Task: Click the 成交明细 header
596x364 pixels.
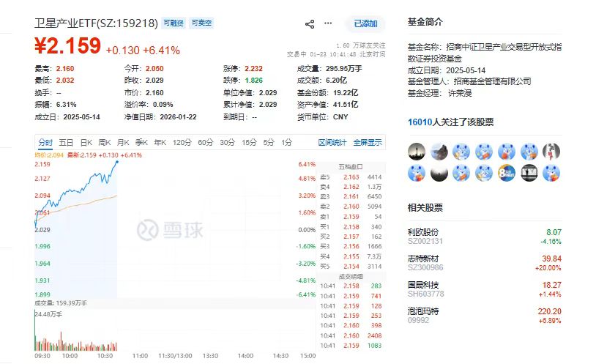Action: [x=351, y=277]
